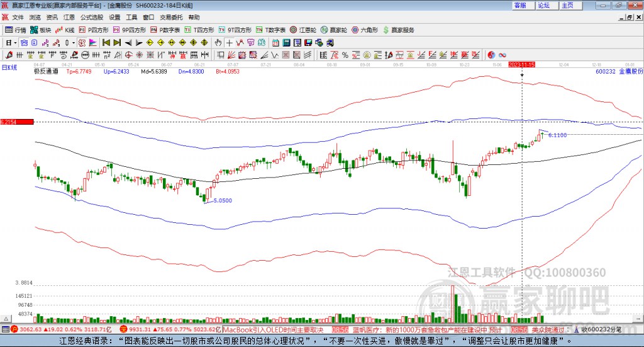Viewport: 644px width, 347px height.
Task: Switch to the K线 chart view
Action: (65, 30)
